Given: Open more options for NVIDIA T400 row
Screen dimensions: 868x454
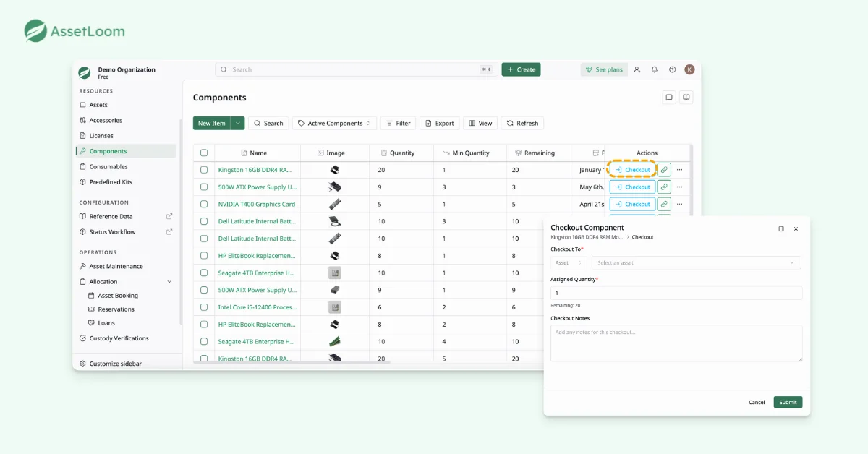Looking at the screenshot, I should (x=679, y=204).
